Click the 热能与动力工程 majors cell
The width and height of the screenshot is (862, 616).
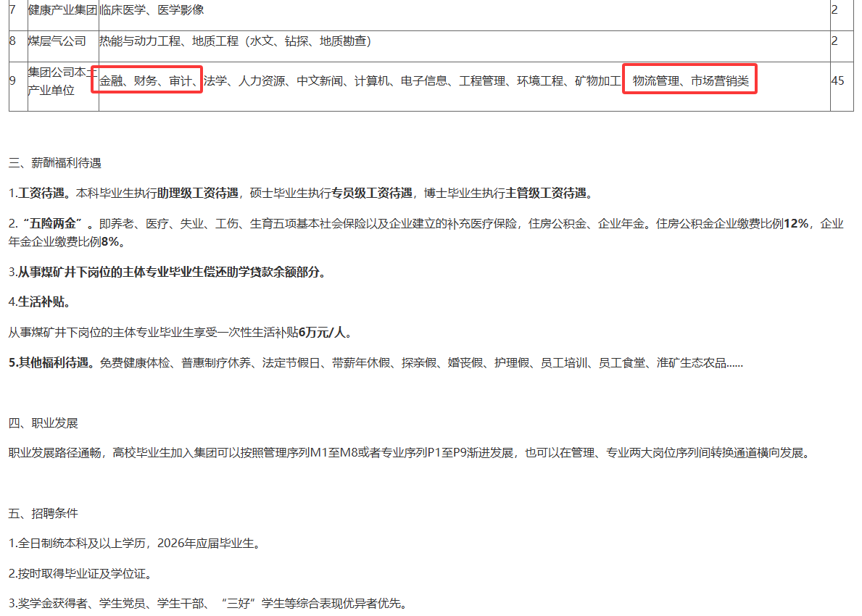[x=235, y=41]
